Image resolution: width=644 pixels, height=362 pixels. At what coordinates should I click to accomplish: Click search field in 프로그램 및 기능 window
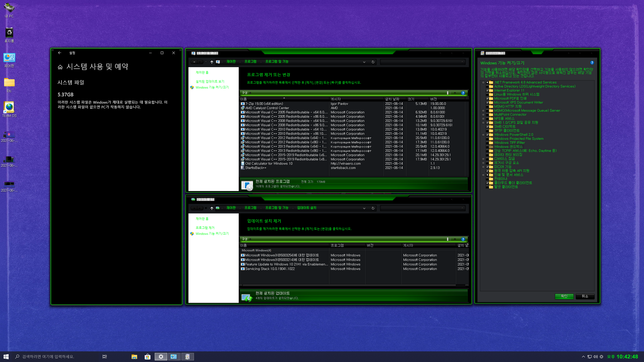pos(423,62)
